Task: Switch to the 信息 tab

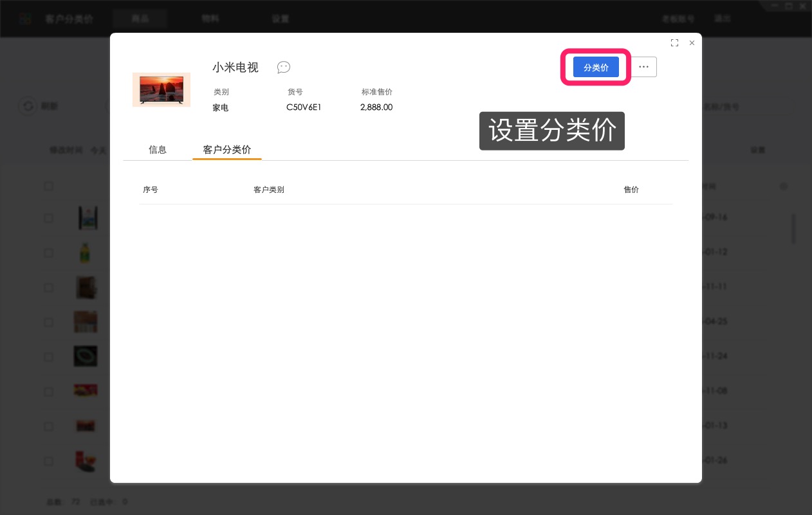Action: tap(158, 150)
